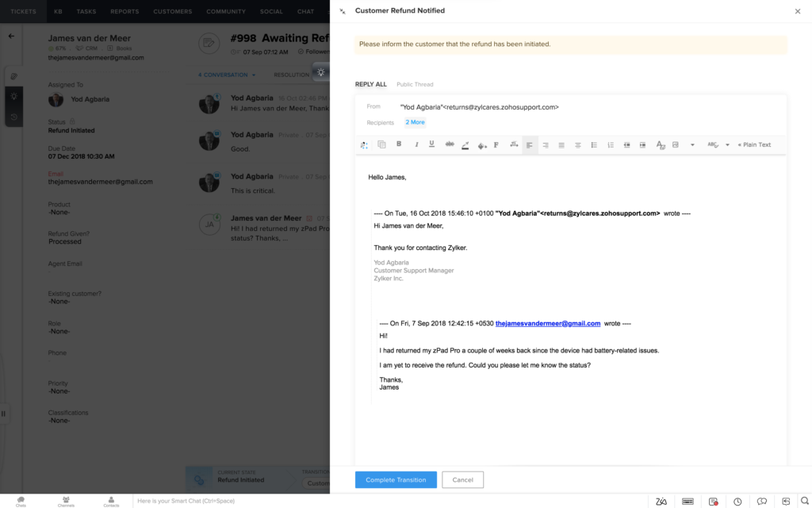
Task: Expand the more insert options arrow
Action: [x=692, y=145]
